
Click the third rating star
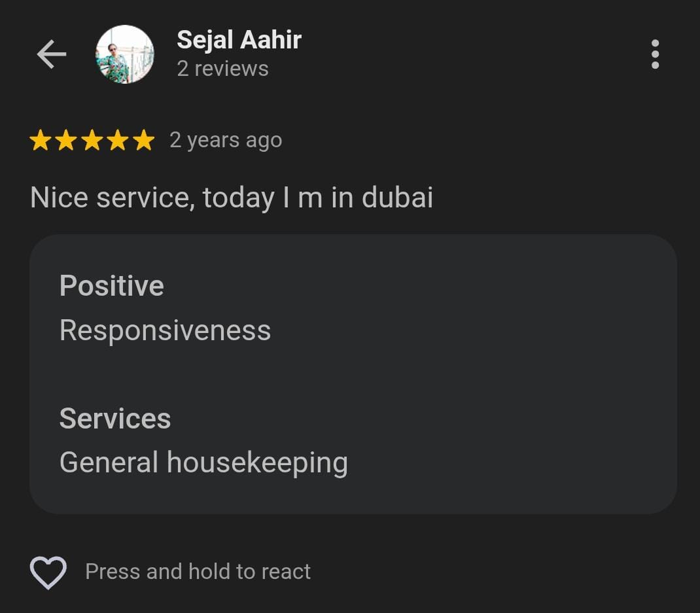(x=92, y=140)
